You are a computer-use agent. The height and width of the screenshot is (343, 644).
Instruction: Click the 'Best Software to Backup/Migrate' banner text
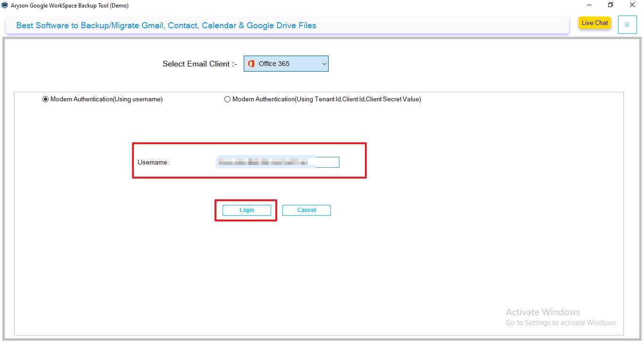point(166,25)
